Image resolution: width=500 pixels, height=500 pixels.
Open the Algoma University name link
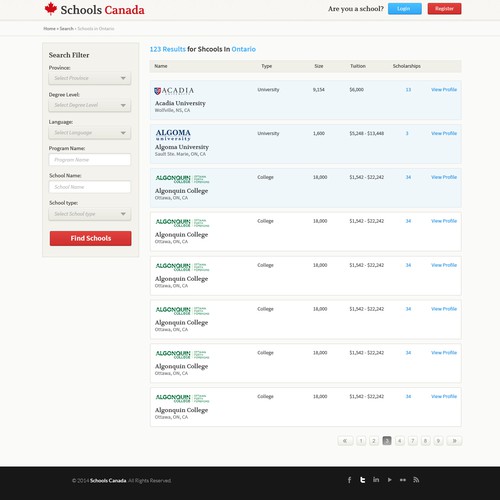182,147
